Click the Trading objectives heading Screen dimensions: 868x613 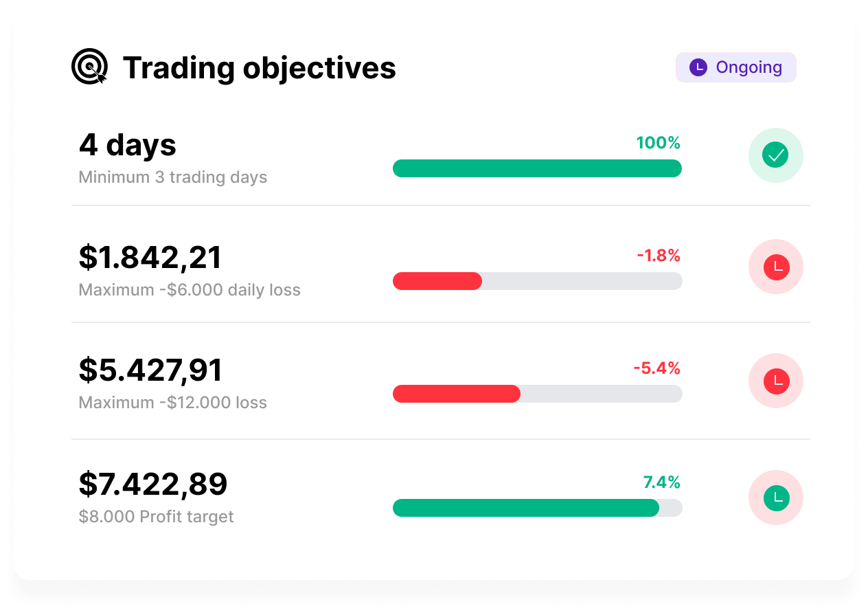[259, 67]
